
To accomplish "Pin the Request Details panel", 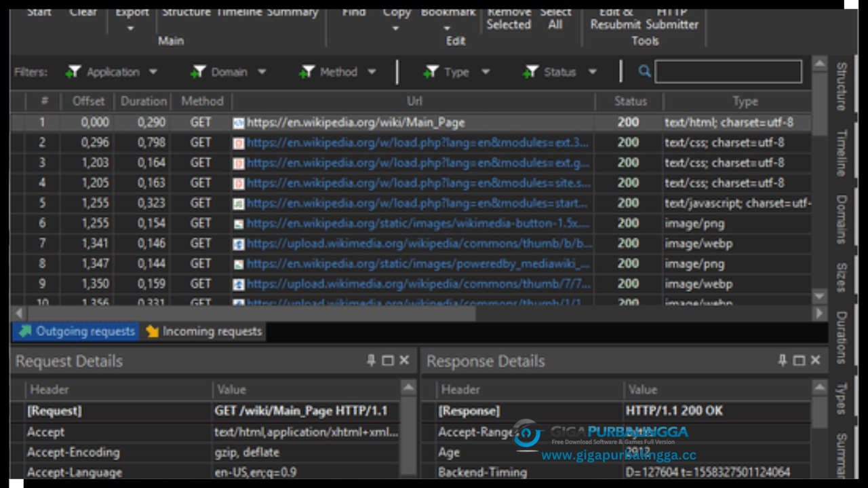I will tap(371, 360).
